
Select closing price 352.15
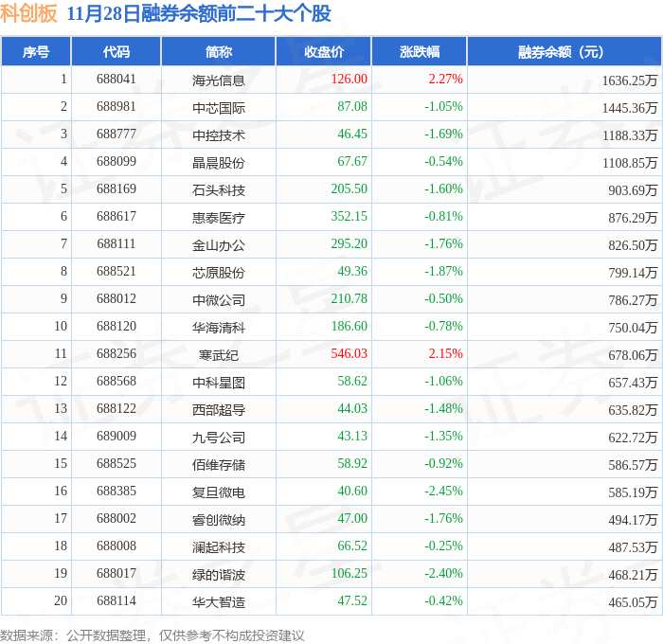(349, 217)
